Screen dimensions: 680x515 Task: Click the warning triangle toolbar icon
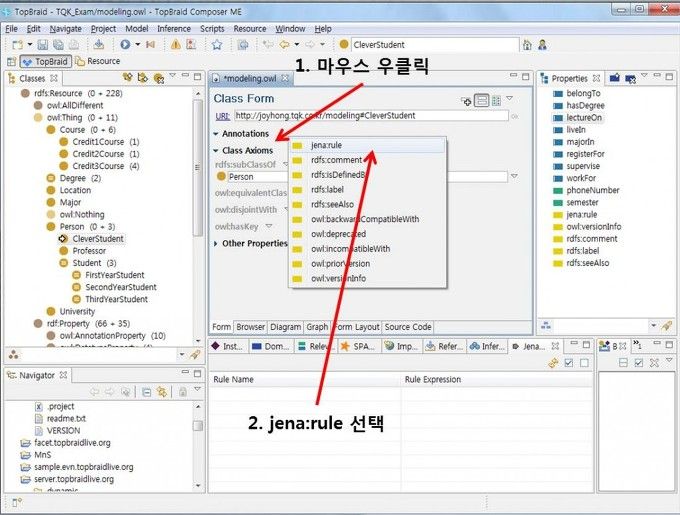click(176, 44)
